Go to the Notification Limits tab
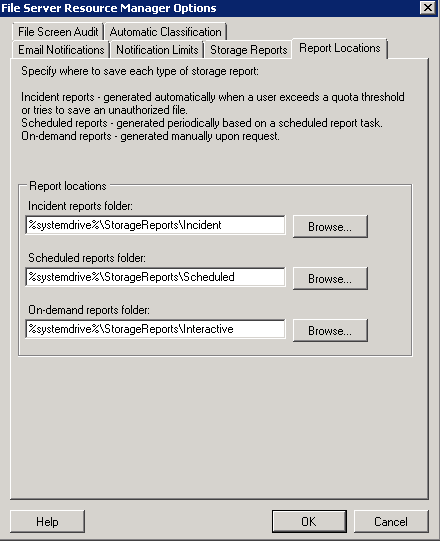The image size is (440, 541). point(157,50)
